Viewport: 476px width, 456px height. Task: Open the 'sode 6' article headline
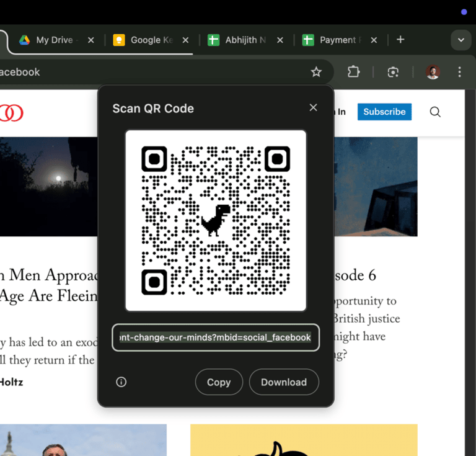356,275
